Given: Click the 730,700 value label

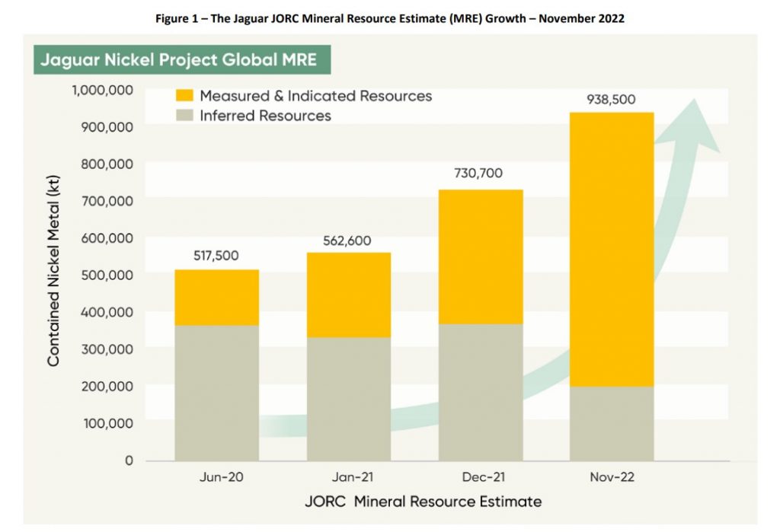Looking at the screenshot, I should [x=478, y=173].
